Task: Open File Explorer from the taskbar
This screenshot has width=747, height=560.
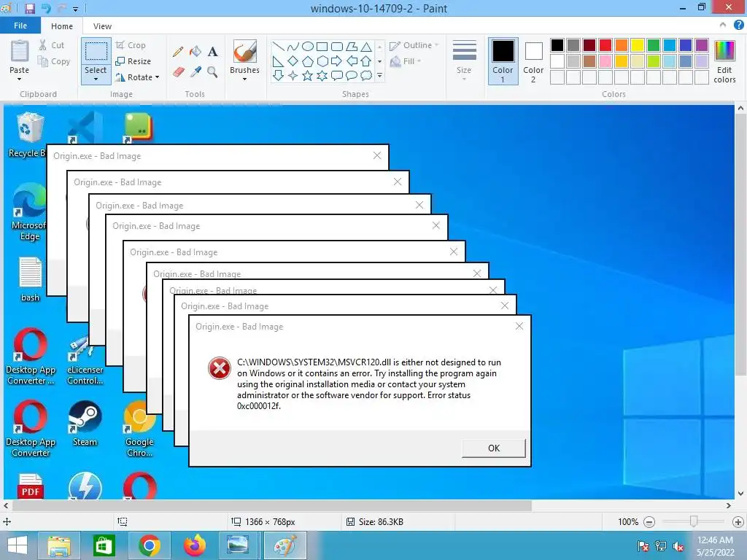Action: (59, 545)
